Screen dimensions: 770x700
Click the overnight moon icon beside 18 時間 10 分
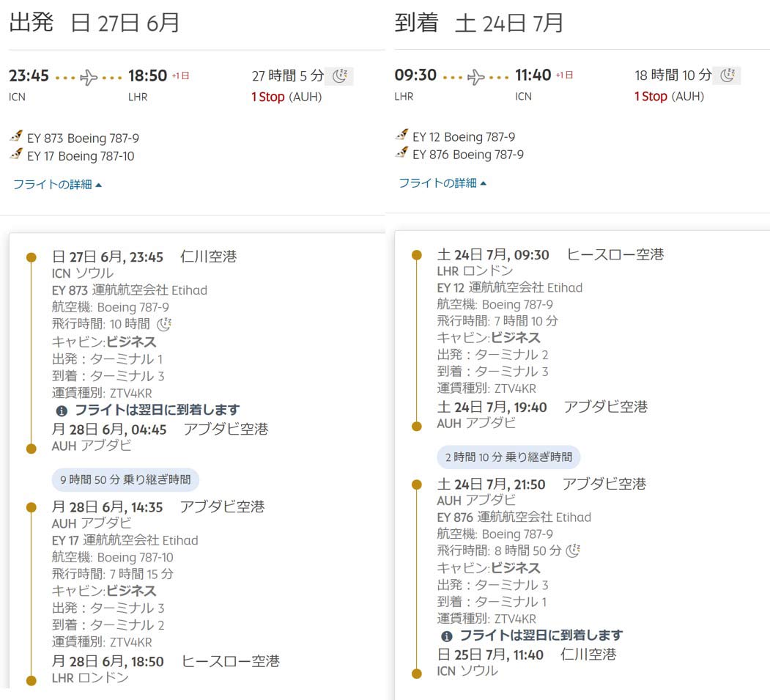(x=728, y=75)
